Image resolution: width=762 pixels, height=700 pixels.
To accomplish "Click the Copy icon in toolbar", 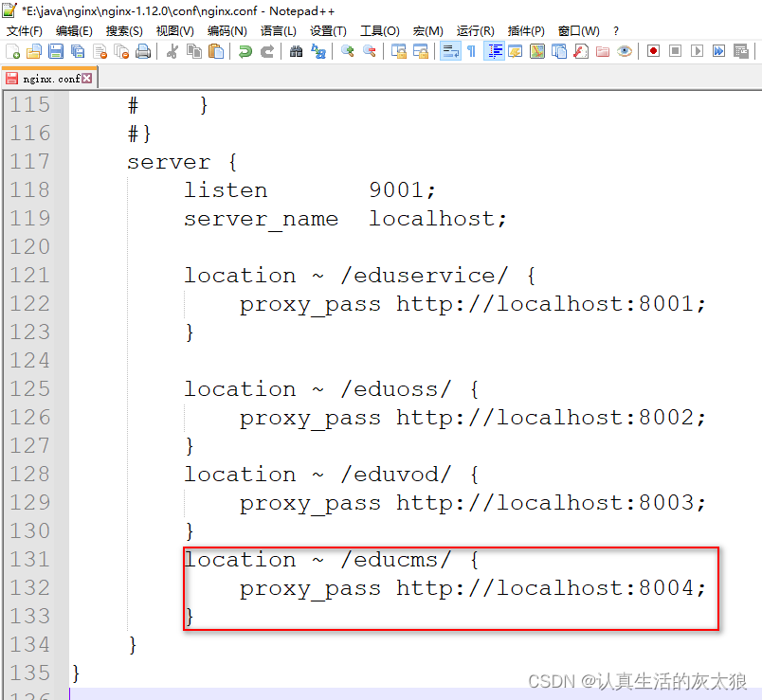I will (x=194, y=51).
